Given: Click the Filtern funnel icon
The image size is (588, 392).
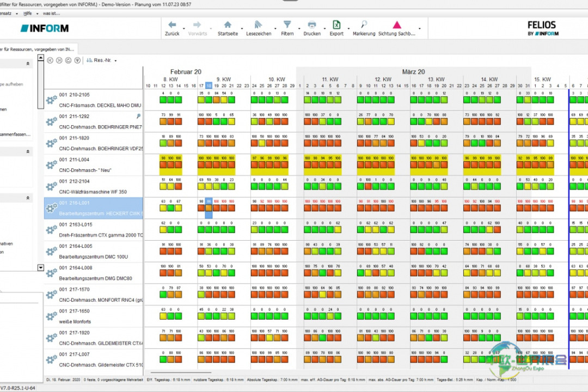Looking at the screenshot, I should pyautogui.click(x=287, y=25).
